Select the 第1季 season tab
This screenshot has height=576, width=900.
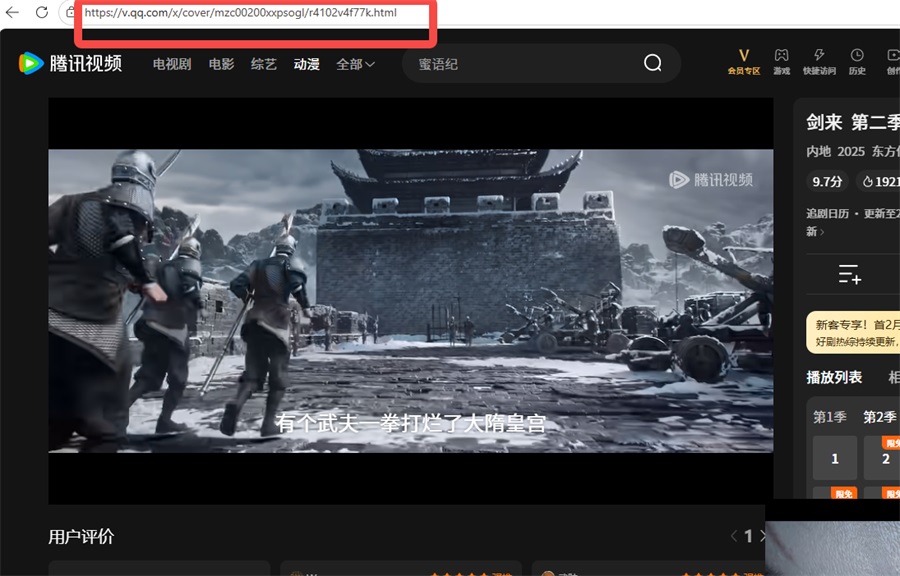829,417
